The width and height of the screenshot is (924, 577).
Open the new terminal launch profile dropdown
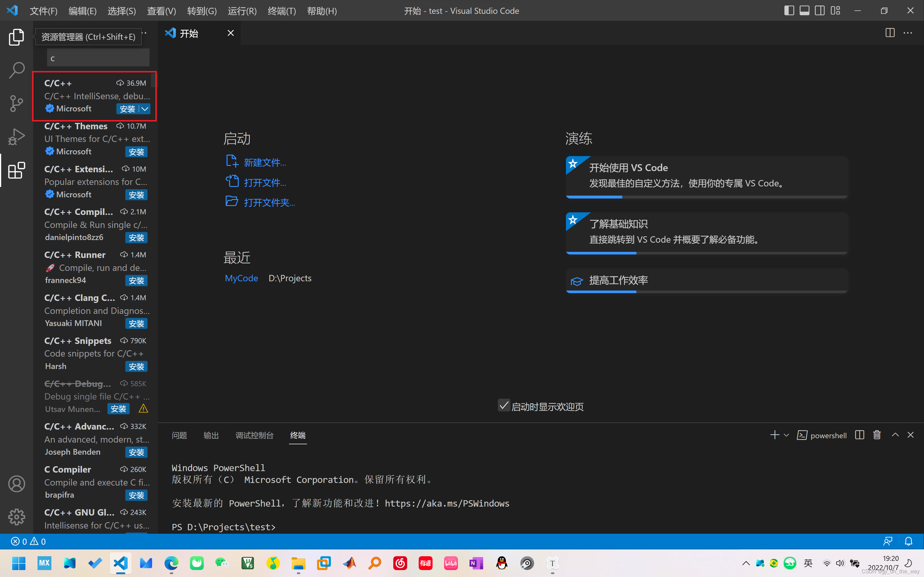pyautogui.click(x=786, y=435)
